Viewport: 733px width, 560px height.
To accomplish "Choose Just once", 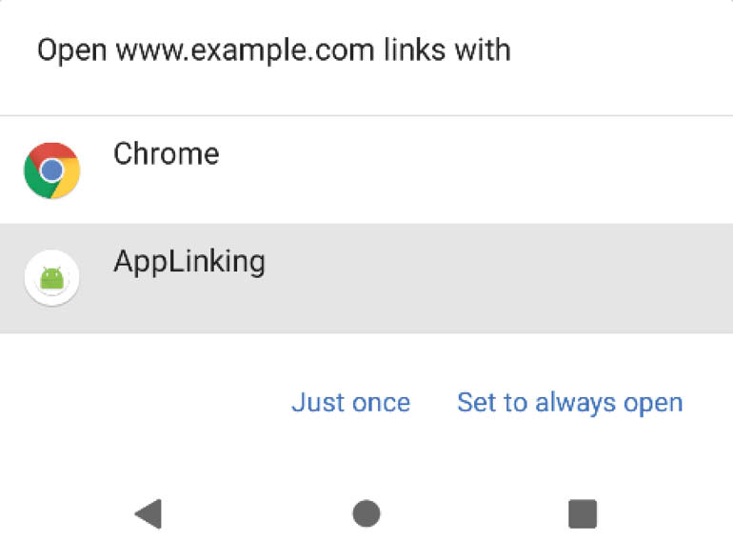I will pos(350,402).
